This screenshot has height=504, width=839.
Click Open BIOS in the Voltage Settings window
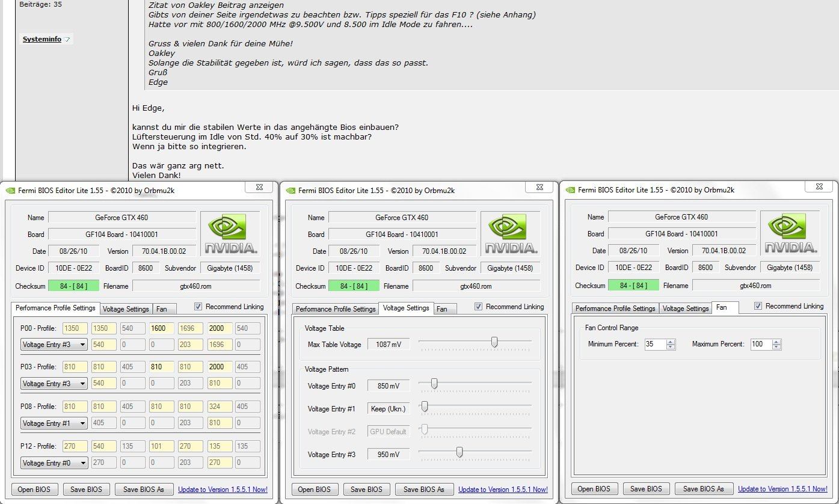[314, 489]
